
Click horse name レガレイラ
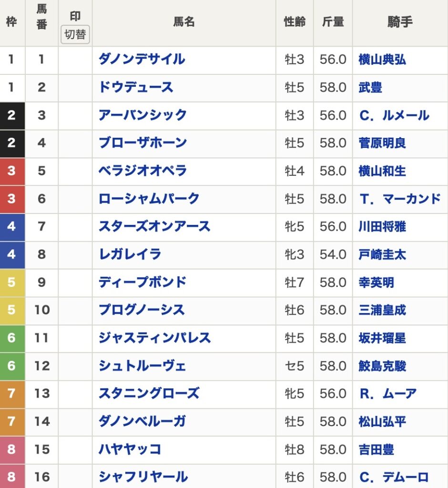coord(130,254)
